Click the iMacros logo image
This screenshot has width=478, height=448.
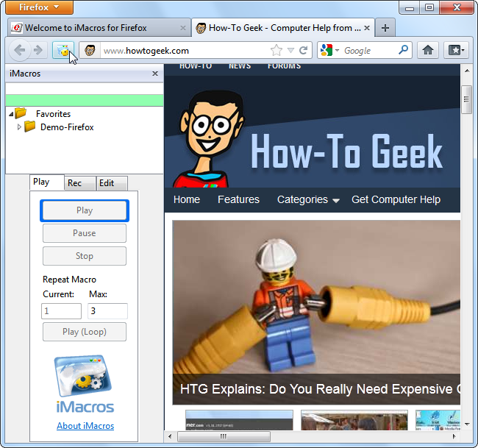click(x=85, y=384)
